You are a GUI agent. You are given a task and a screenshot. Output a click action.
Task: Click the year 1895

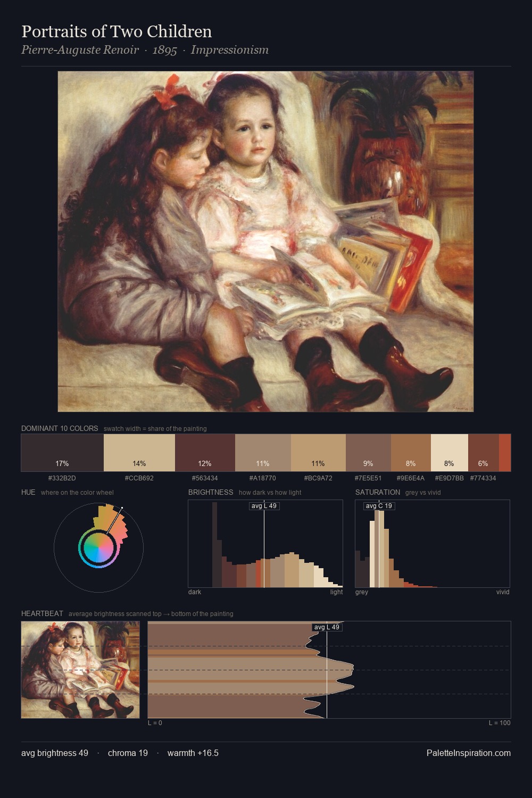pyautogui.click(x=164, y=50)
